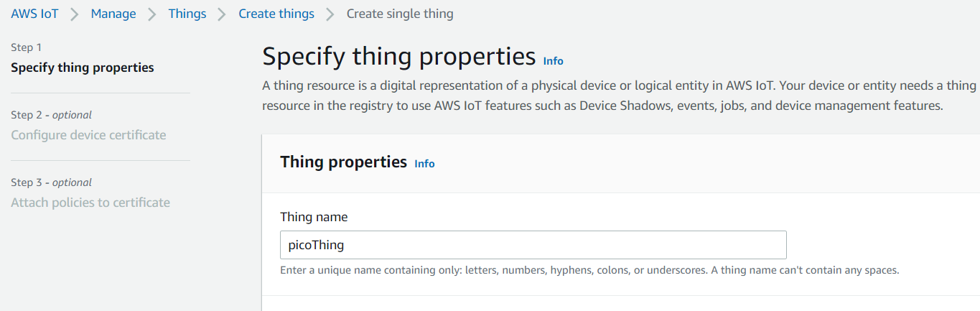The image size is (980, 311).
Task: Click the chevron after the Things breadcrumb
Action: pyautogui.click(x=223, y=14)
